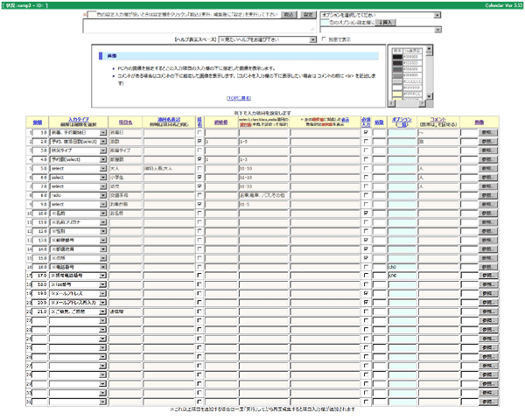Click color palette scroll left arrow
The image size is (525, 420).
(x=391, y=103)
